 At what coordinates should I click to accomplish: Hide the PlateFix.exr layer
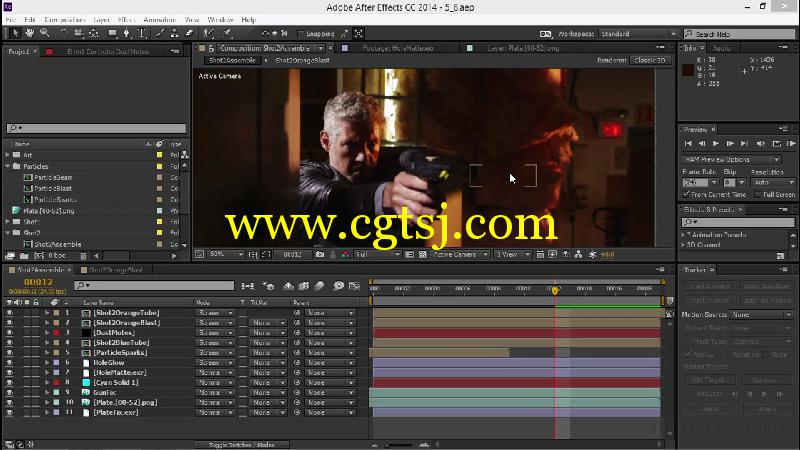9,413
